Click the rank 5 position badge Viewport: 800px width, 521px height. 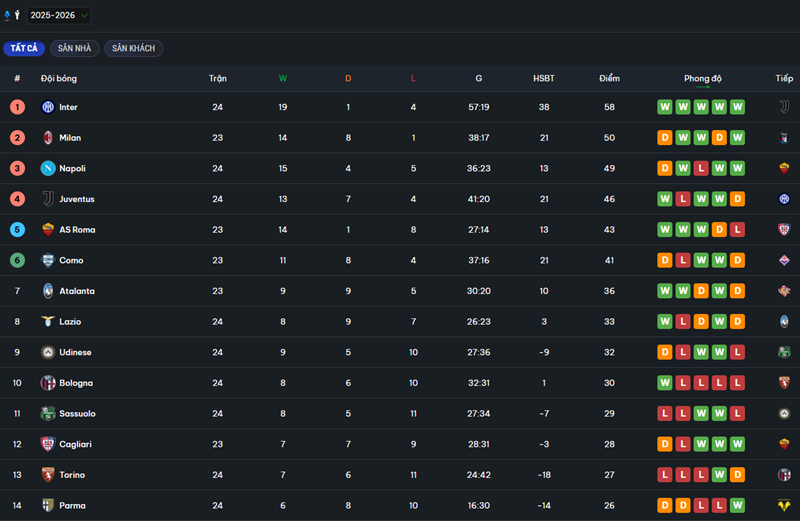click(17, 230)
